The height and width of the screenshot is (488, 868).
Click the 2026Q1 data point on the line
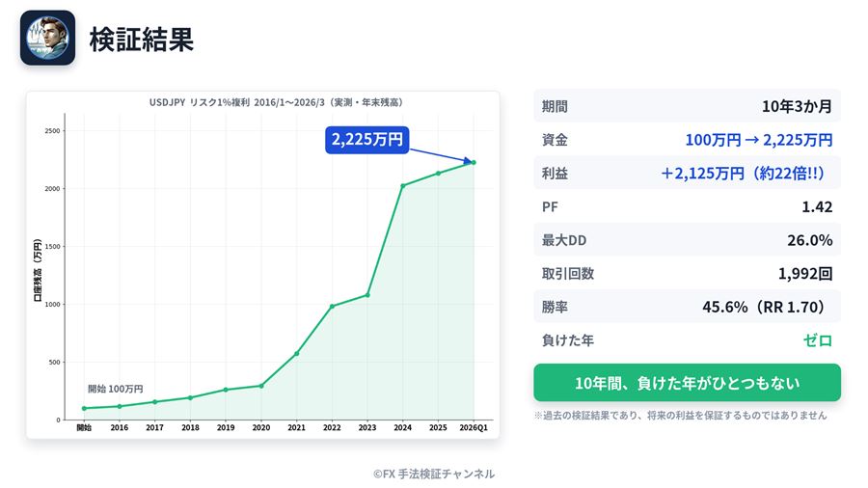pyautogui.click(x=474, y=162)
